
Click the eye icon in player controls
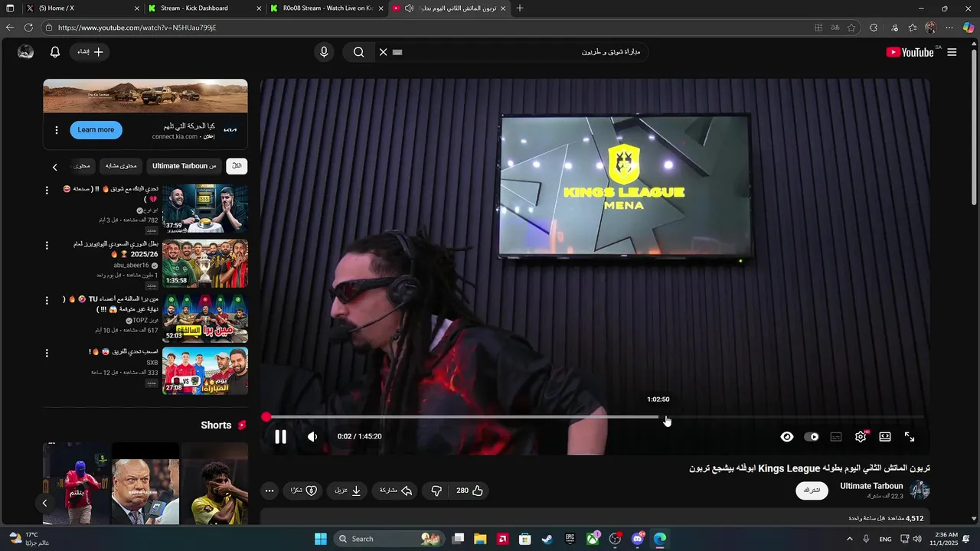[787, 437]
